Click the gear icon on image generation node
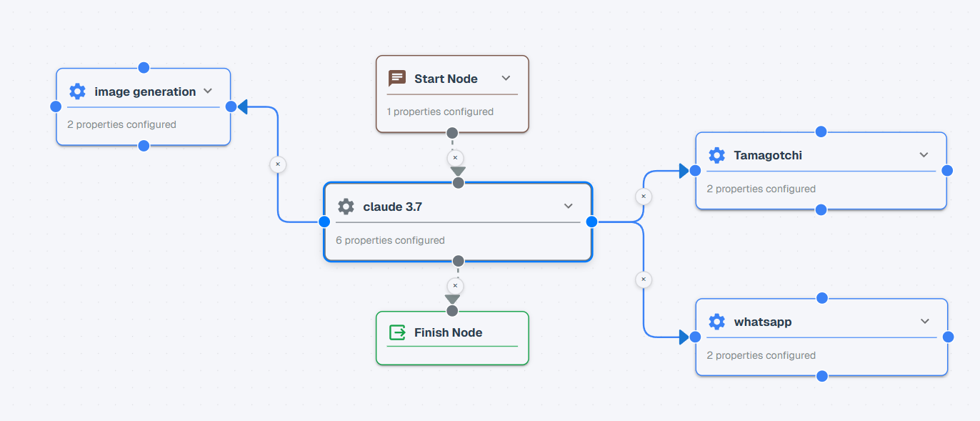Screen dimensions: 980x421 click(77, 91)
